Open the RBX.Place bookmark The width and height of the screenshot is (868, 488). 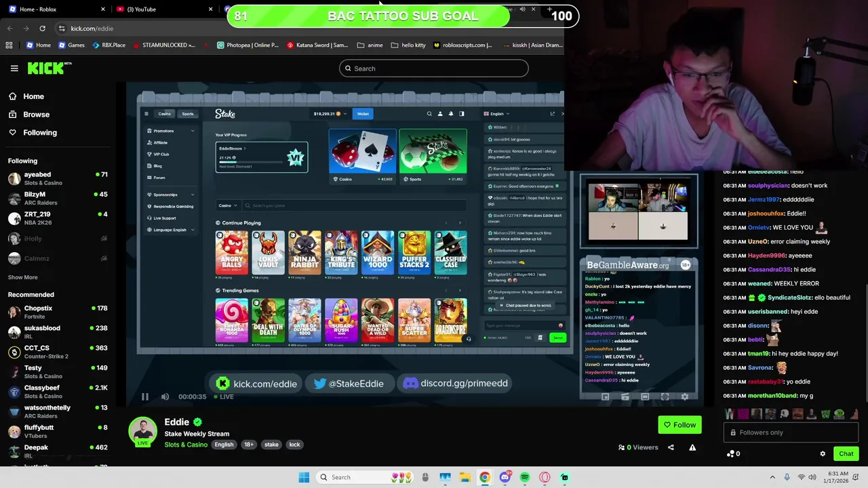click(108, 45)
